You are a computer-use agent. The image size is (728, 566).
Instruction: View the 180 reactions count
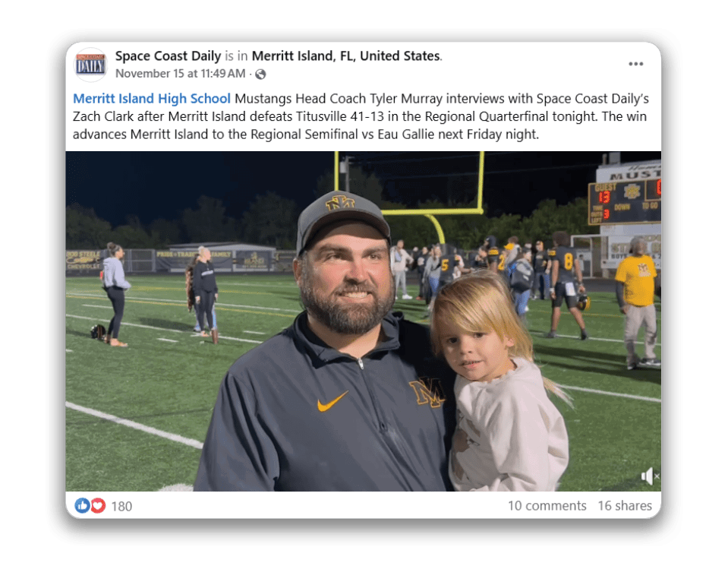[x=121, y=506]
